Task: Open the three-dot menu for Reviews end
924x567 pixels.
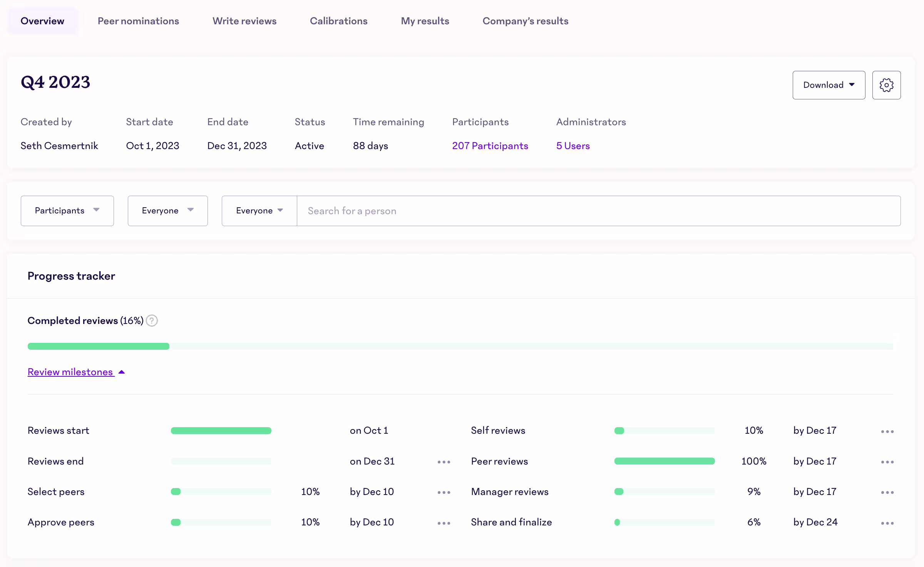Action: [x=444, y=462]
